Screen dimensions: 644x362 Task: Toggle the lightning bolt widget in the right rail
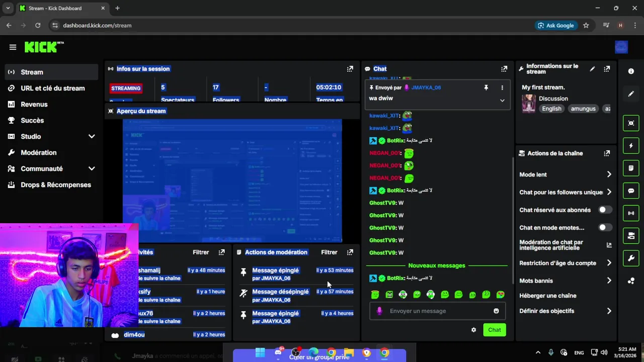pos(631,146)
